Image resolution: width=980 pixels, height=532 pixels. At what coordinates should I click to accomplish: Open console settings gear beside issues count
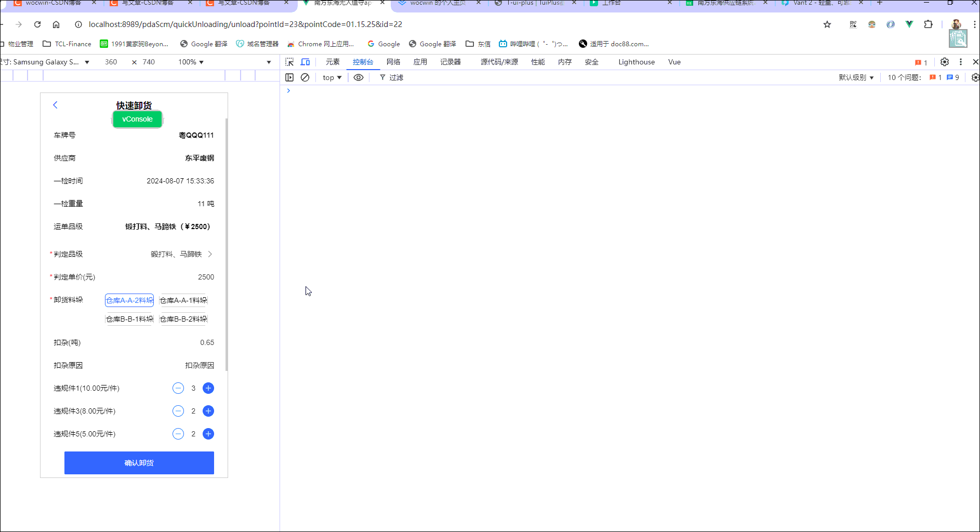(975, 77)
